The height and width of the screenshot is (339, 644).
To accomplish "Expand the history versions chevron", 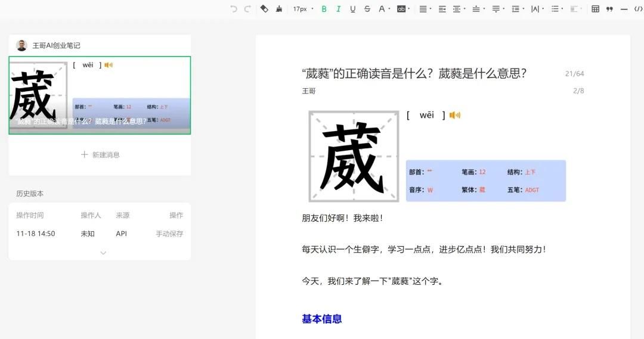I will (103, 253).
